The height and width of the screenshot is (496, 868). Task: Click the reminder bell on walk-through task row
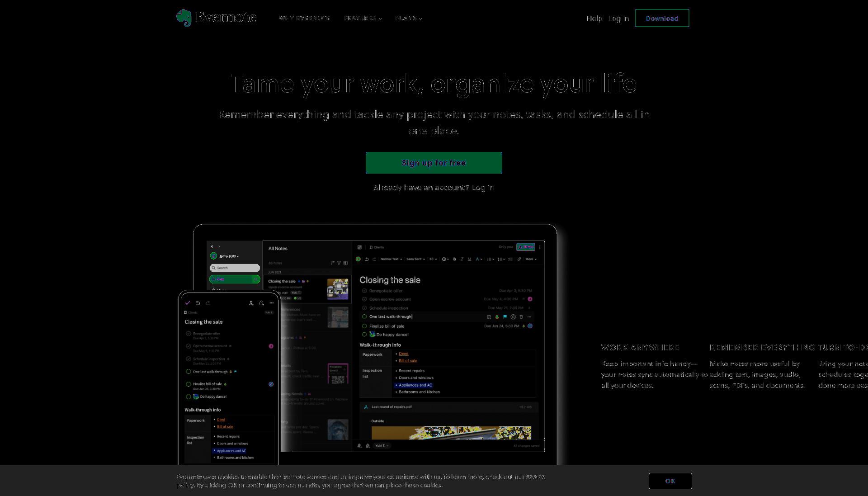tap(497, 317)
